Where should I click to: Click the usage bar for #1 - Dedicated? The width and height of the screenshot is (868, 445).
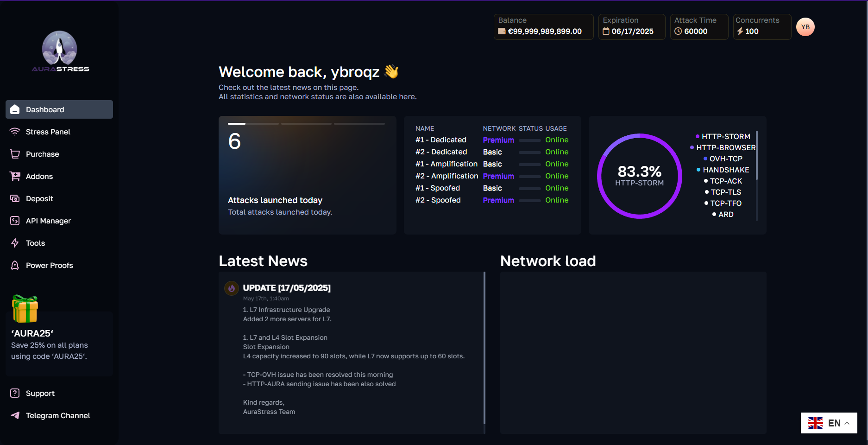coord(530,140)
